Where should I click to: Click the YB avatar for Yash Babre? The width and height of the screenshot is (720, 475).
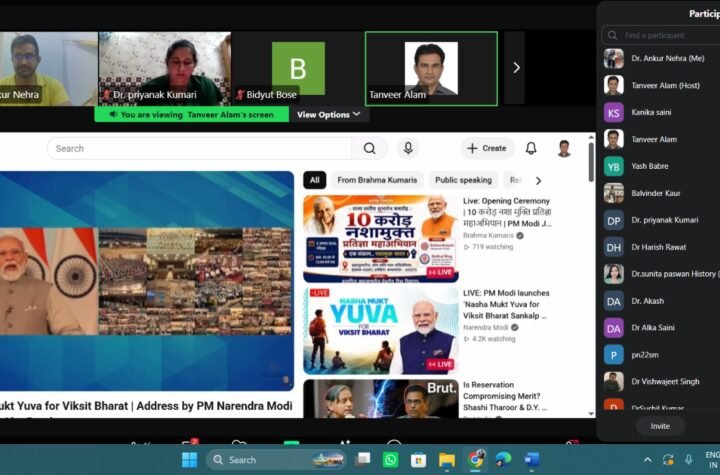coord(613,167)
